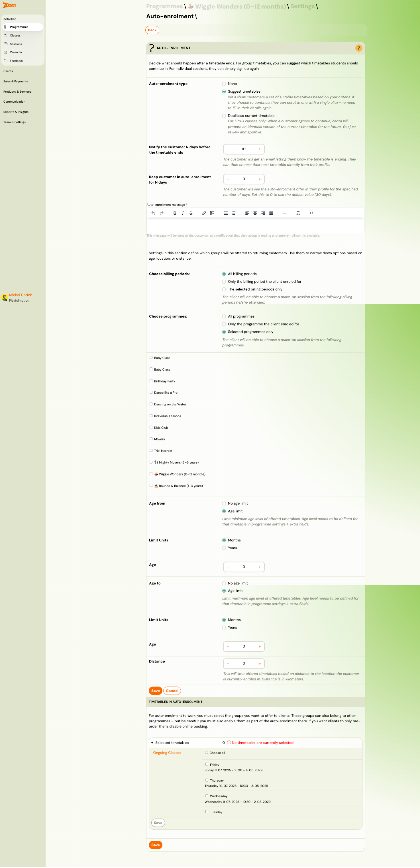The image size is (420, 868).
Task: Select No age limit for Age to
Action: pyautogui.click(x=224, y=583)
